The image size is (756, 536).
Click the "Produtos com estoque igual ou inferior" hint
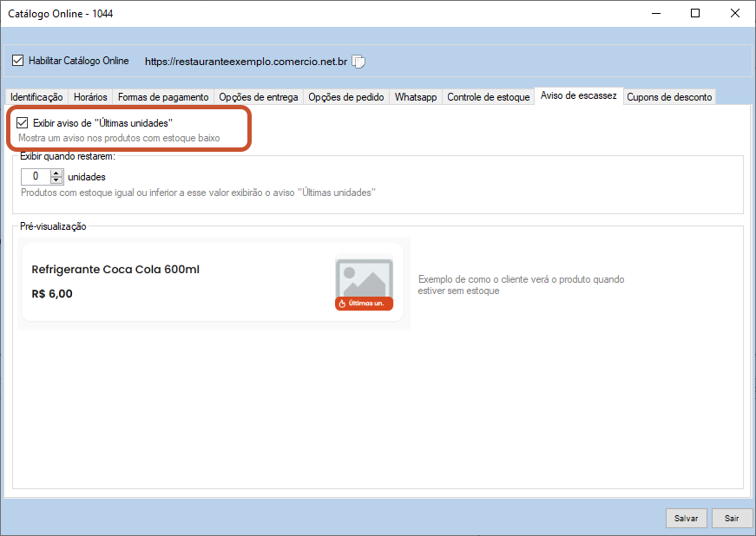[198, 193]
